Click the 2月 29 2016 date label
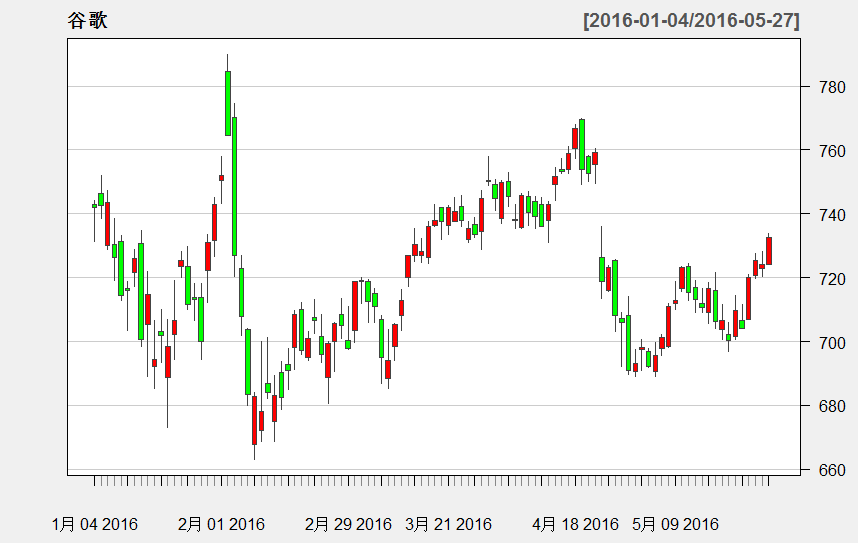Screen dimensions: 858x543 click(348, 524)
